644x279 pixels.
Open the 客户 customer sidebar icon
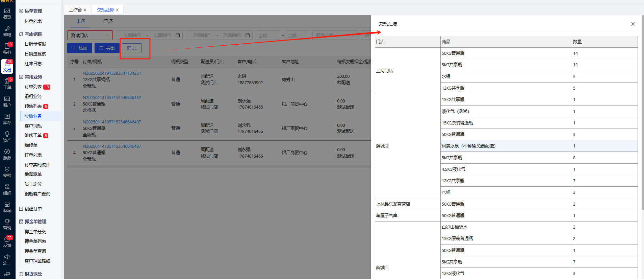[x=7, y=101]
